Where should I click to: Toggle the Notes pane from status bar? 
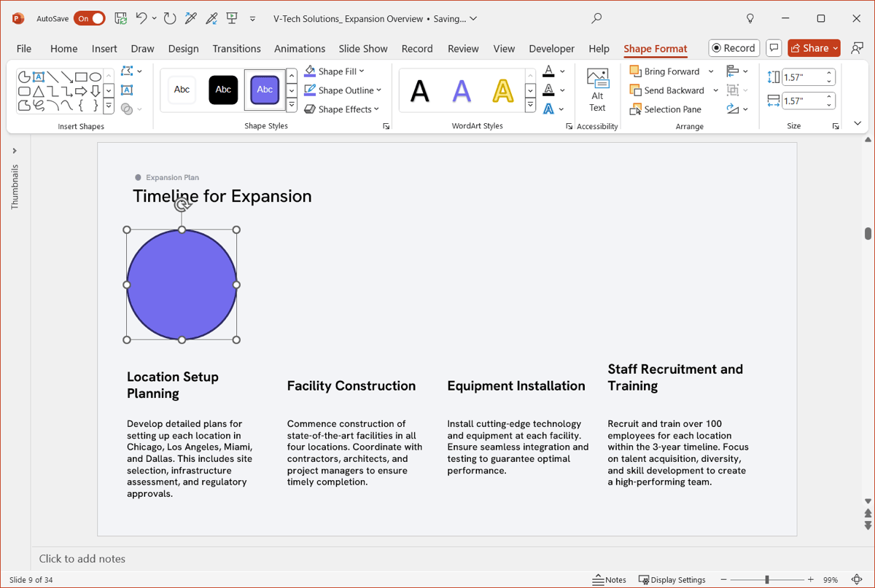click(610, 580)
